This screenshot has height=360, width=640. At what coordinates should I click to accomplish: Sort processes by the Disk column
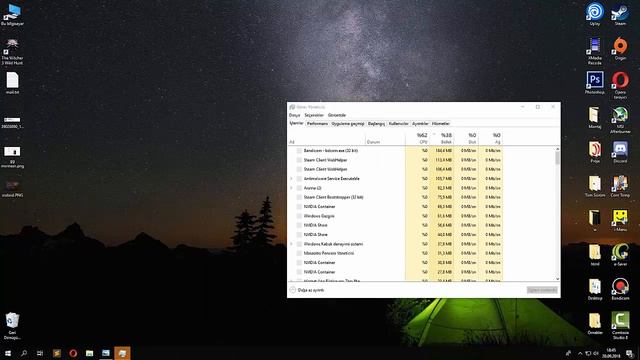466,138
